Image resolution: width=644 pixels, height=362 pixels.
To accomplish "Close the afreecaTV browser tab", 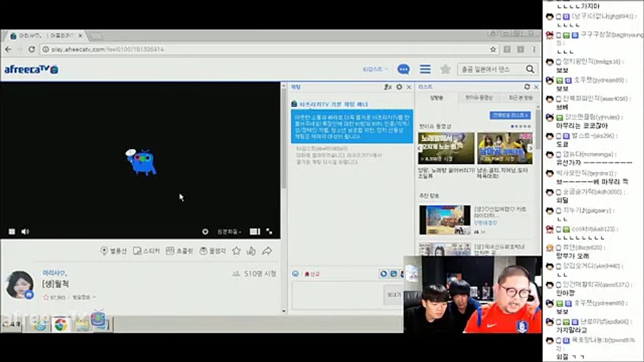I will coord(80,36).
